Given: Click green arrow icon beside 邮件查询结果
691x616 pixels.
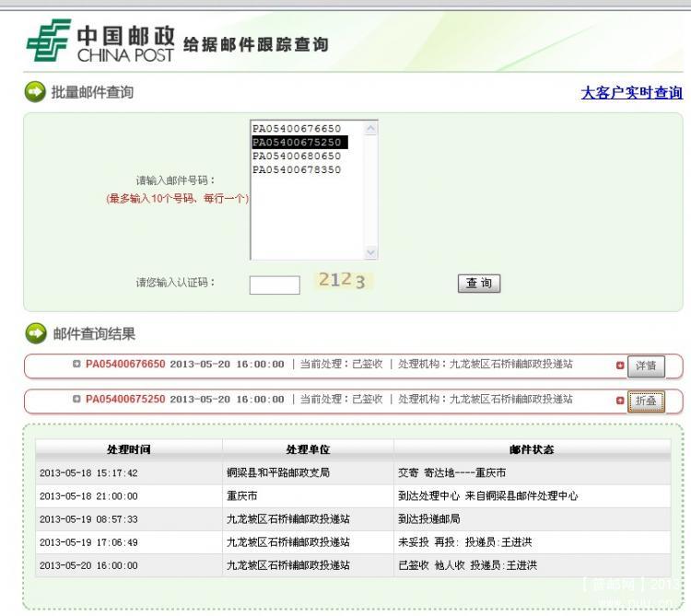Looking at the screenshot, I should click(x=36, y=333).
